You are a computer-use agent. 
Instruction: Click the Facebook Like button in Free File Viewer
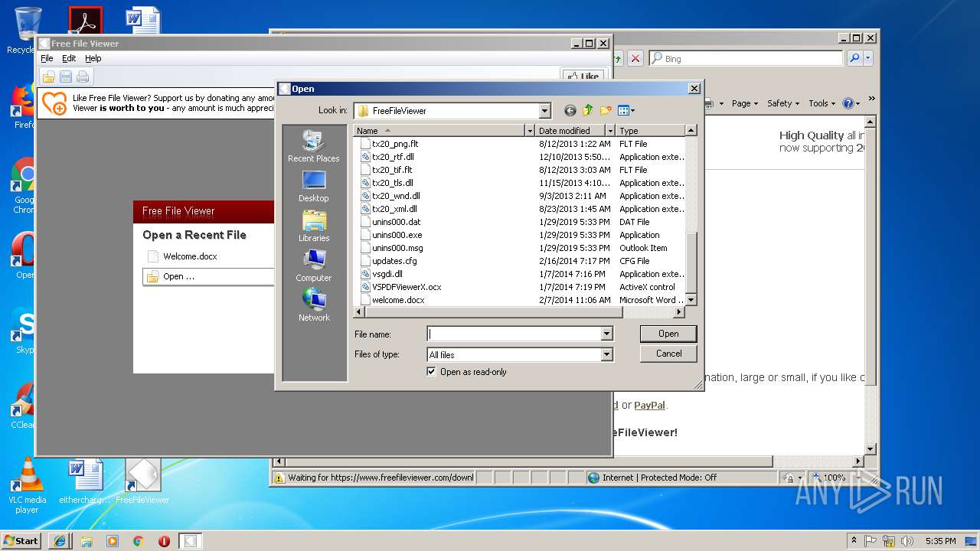[583, 76]
